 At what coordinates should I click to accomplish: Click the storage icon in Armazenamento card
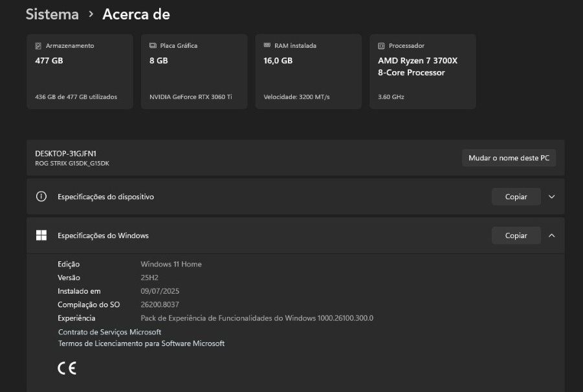[38, 46]
